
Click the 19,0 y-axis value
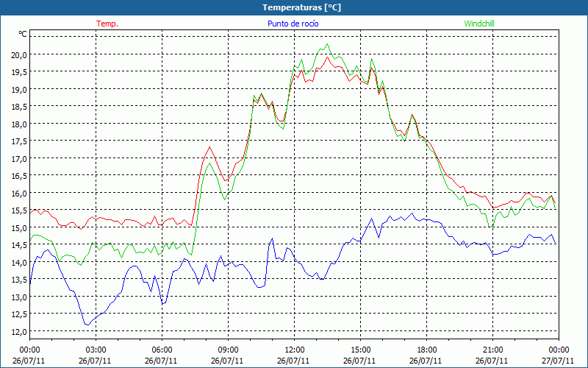(19, 89)
